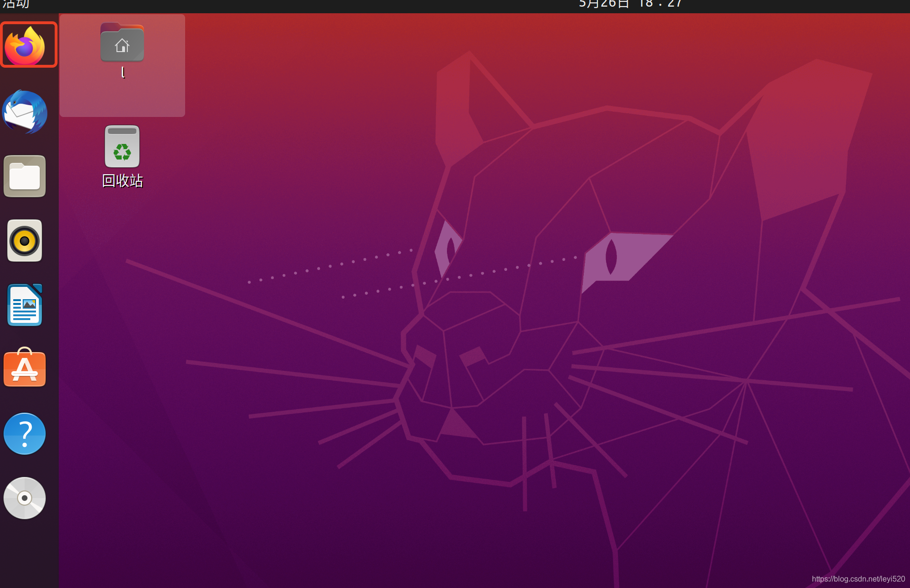Open the Files manager in the dock
Viewport: 910px width, 588px height.
(25, 176)
